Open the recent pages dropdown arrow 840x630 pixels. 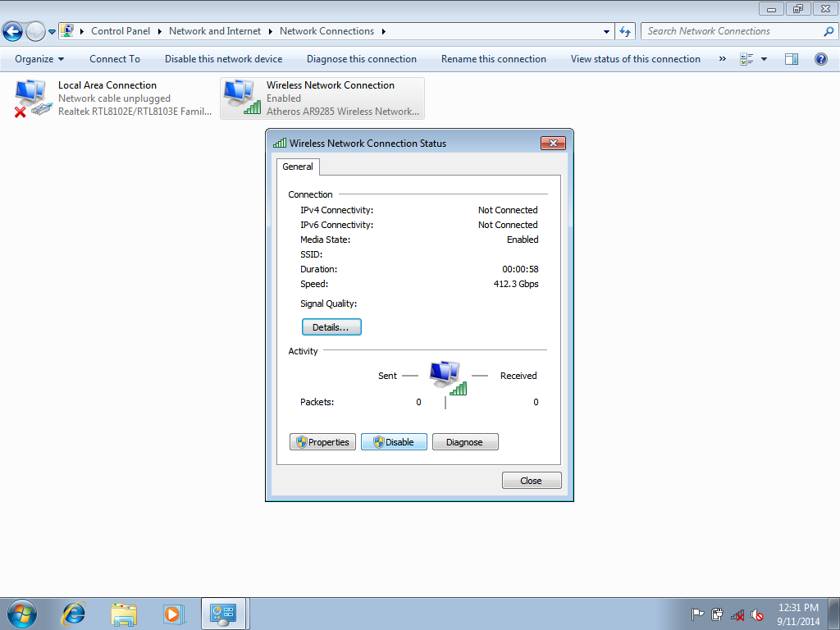(x=52, y=32)
